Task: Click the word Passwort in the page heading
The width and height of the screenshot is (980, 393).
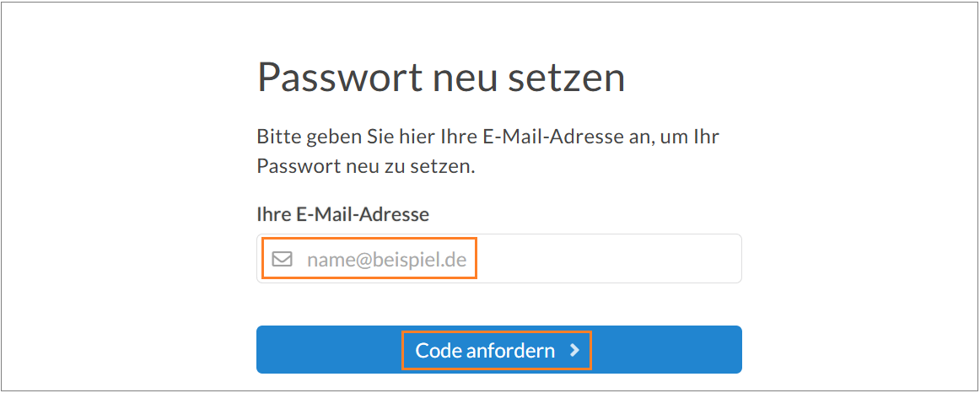Action: [342, 77]
